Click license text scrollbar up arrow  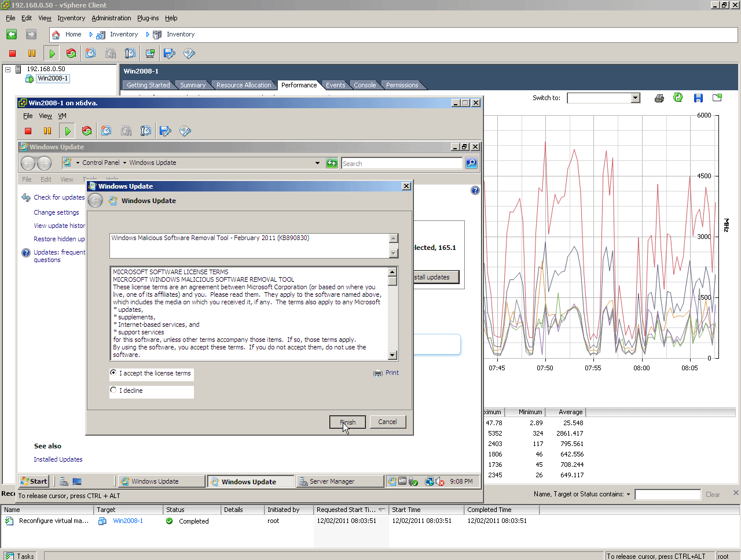(x=392, y=272)
